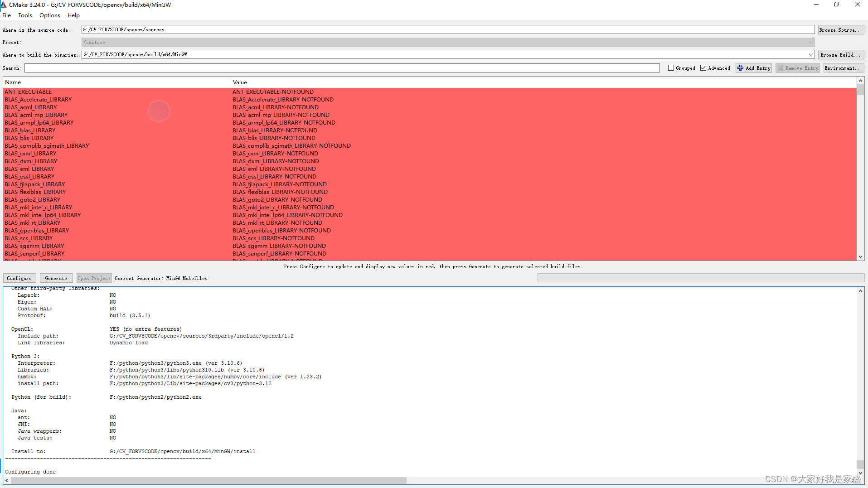Click the cache list scroll up arrow
Viewport: 868px width, 488px height.
point(860,81)
